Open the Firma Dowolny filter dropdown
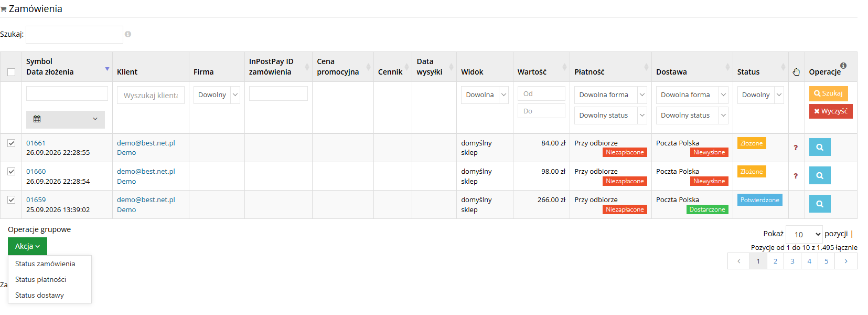 coord(217,95)
